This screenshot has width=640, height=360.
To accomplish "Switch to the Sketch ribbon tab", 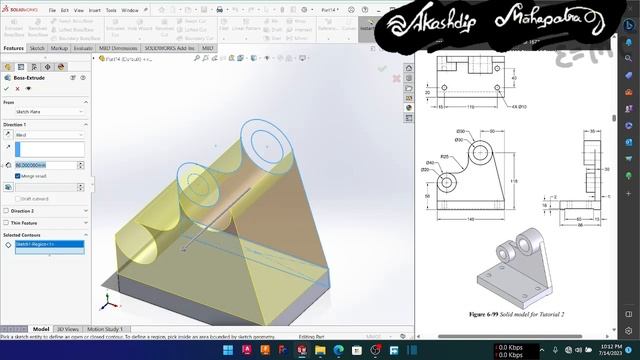I will pos(37,48).
